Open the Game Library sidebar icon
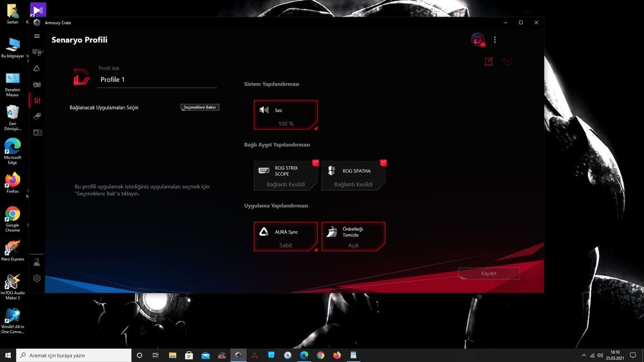The image size is (644, 362). [37, 84]
